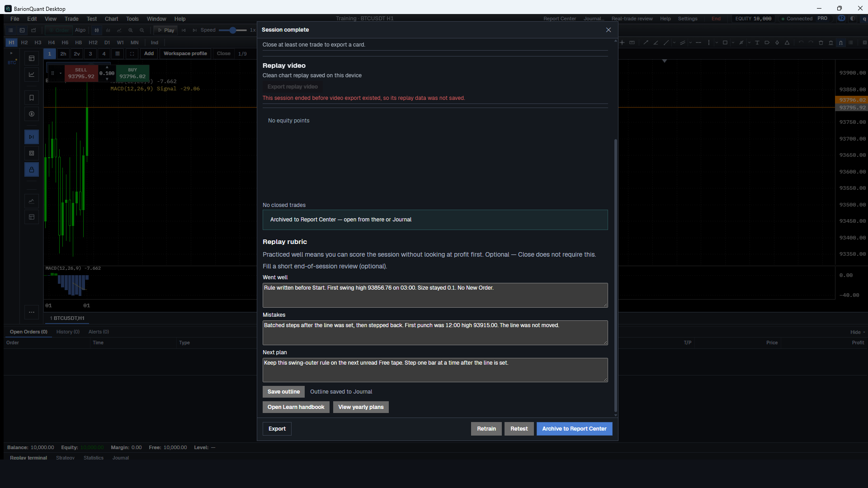Click into the Next plan text field
This screenshot has height=488, width=868.
(x=435, y=370)
